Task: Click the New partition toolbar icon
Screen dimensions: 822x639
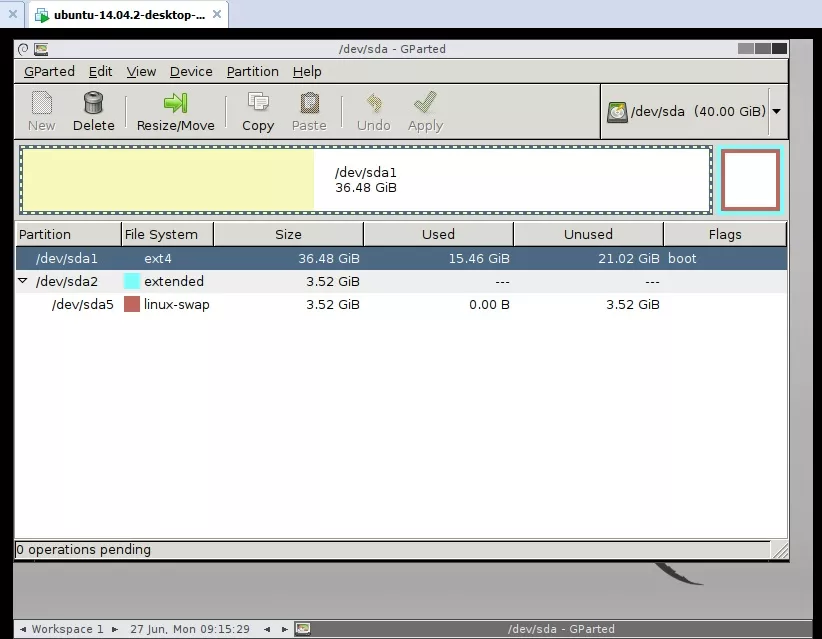Action: 41,103
